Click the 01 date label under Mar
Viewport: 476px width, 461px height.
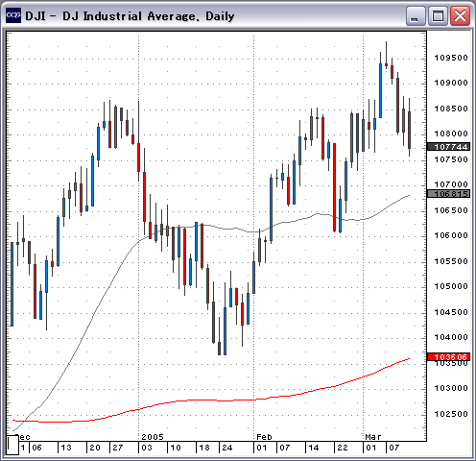coord(371,448)
